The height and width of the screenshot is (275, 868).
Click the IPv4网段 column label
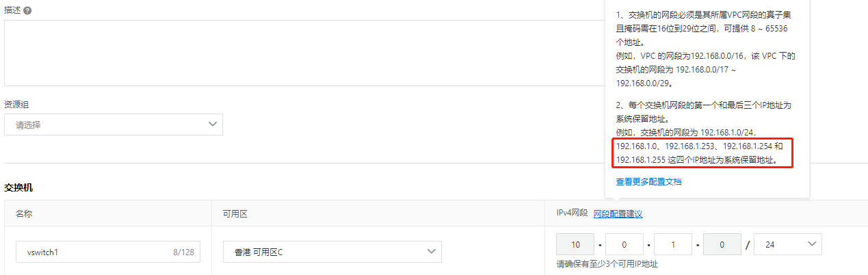pos(572,213)
